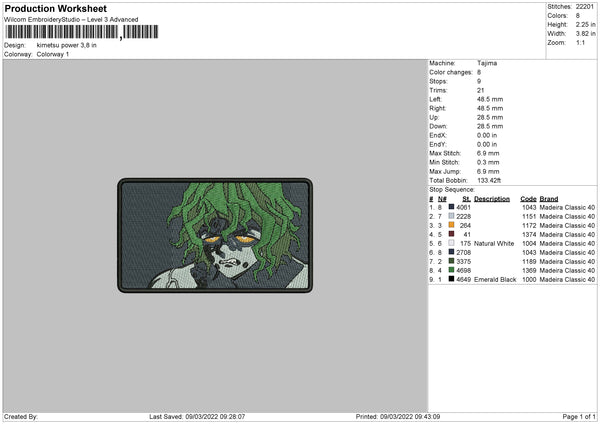This screenshot has width=600, height=424.
Task: Click the light gray swatch beside 2228
Action: click(451, 216)
